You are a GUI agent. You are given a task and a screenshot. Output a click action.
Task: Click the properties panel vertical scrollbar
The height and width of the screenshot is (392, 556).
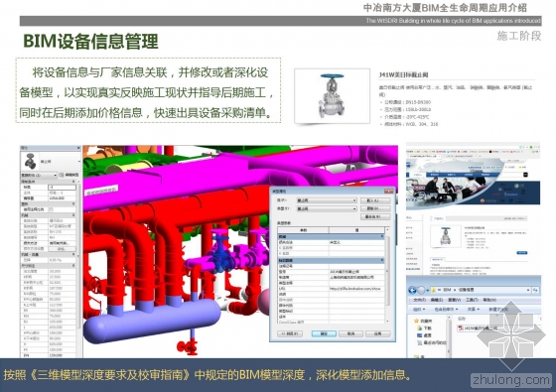click(78, 255)
